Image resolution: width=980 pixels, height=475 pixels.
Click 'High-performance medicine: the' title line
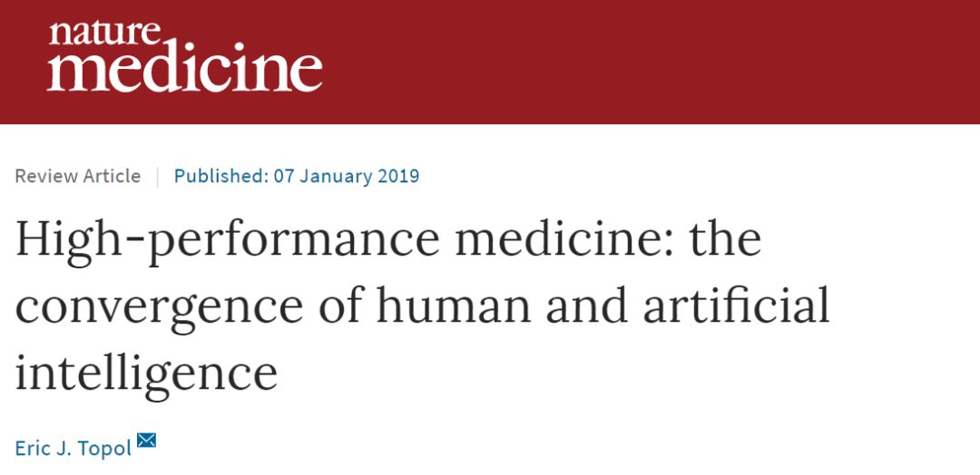point(388,240)
